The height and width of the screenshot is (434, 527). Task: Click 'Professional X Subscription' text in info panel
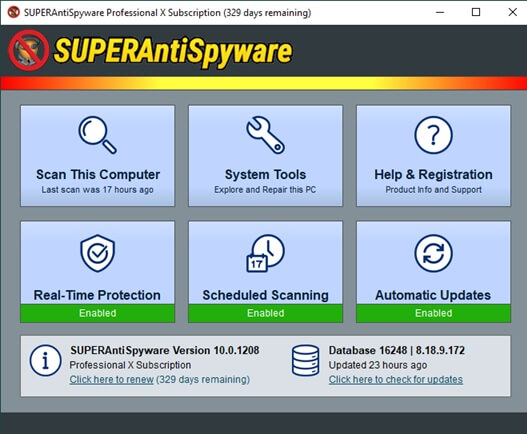[x=130, y=365]
